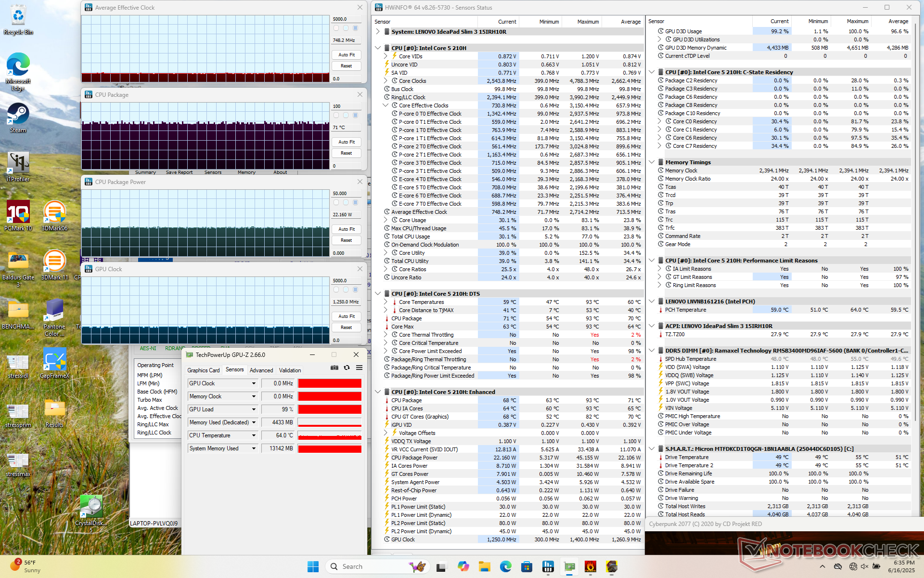Click the GPU-Z screenshot camera icon
This screenshot has height=578, width=924.
[334, 368]
